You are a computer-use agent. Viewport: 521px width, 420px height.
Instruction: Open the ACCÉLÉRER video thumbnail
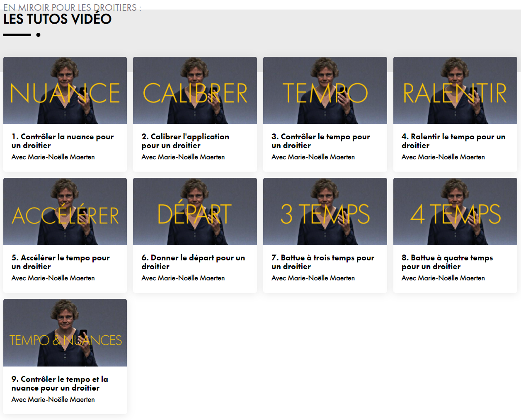pos(65,211)
